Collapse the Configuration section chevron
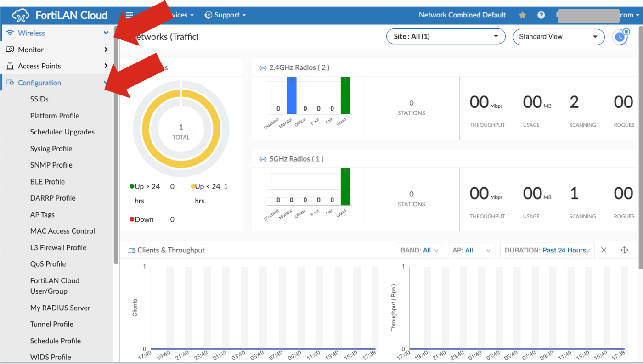This screenshot has width=643, height=364. click(x=106, y=83)
